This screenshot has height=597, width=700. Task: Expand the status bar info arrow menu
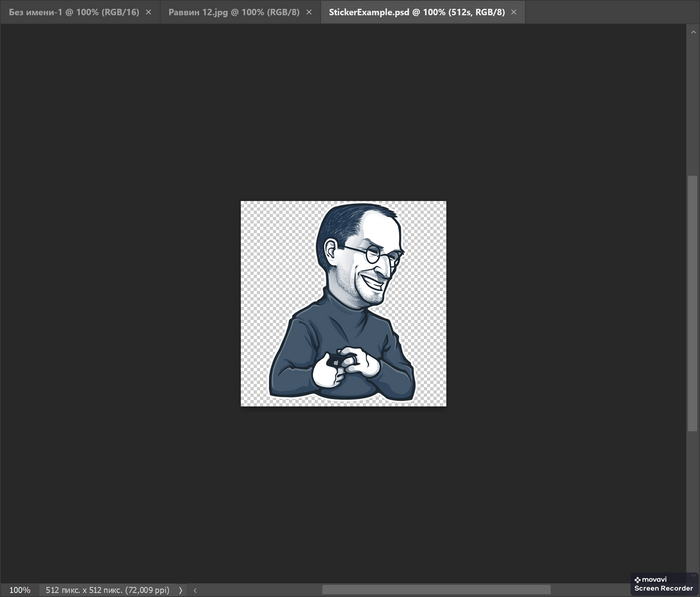point(180,590)
